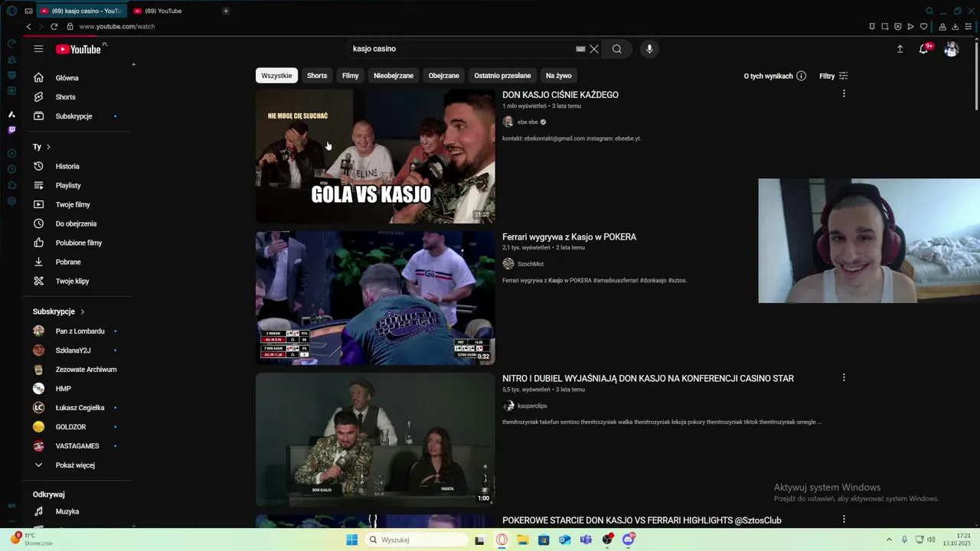
Task: Open the Windows Start menu
Action: click(351, 540)
